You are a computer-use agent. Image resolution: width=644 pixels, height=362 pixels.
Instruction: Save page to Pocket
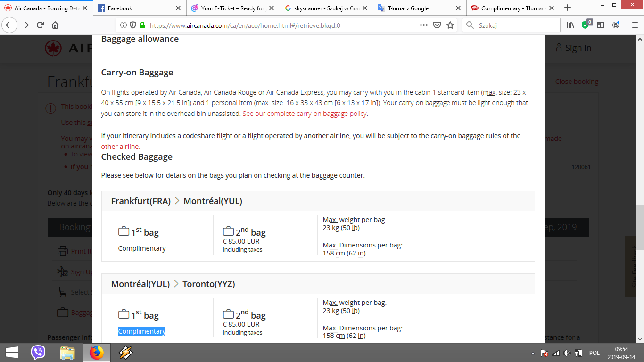click(x=437, y=25)
